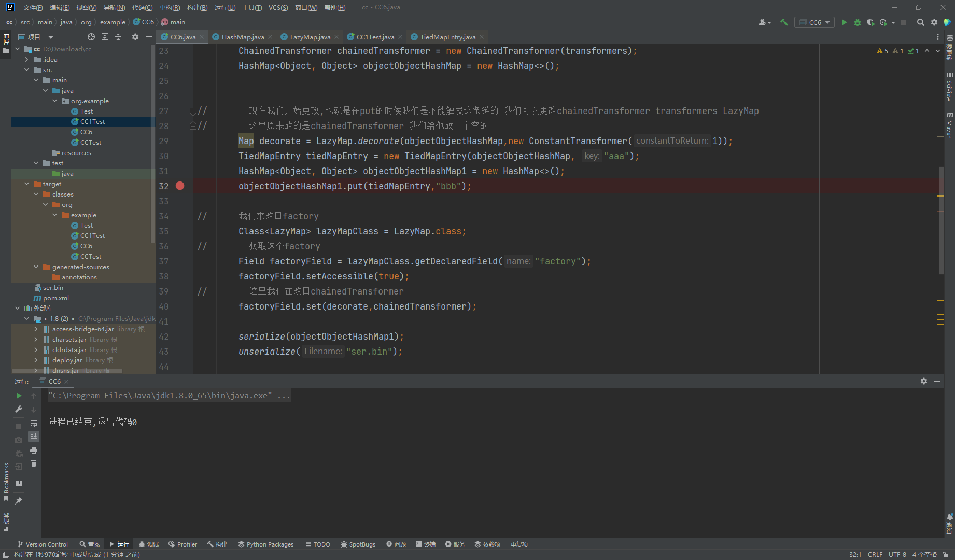Screen dimensions: 955x560
Task: Start debugging with the bug icon
Action: (858, 22)
